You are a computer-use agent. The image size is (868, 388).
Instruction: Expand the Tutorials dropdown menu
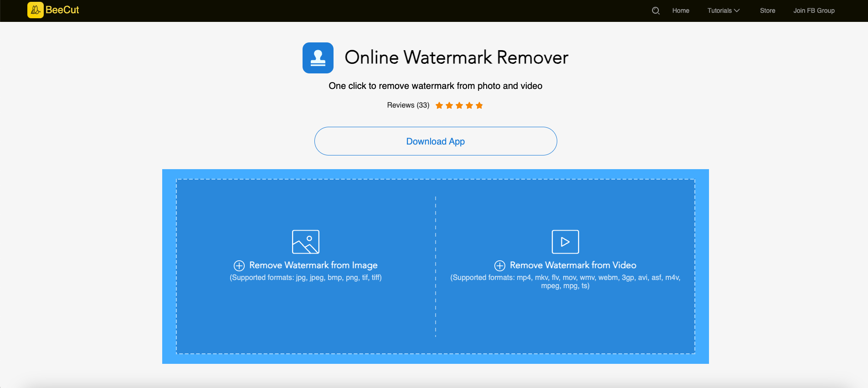[724, 10]
